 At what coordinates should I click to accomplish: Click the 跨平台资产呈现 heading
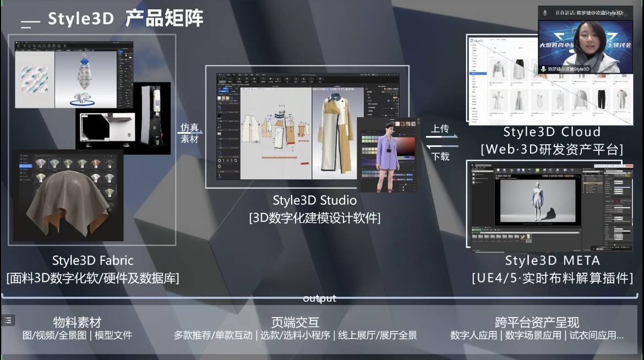pyautogui.click(x=537, y=322)
